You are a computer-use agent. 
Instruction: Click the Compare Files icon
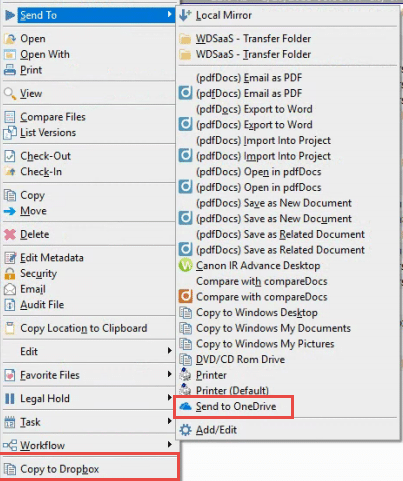tap(10, 117)
